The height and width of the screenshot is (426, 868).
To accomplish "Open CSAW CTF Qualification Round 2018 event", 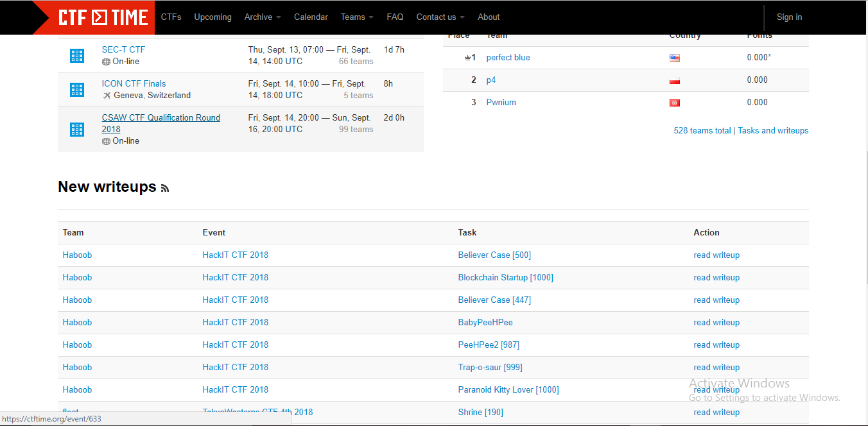I will click(161, 118).
